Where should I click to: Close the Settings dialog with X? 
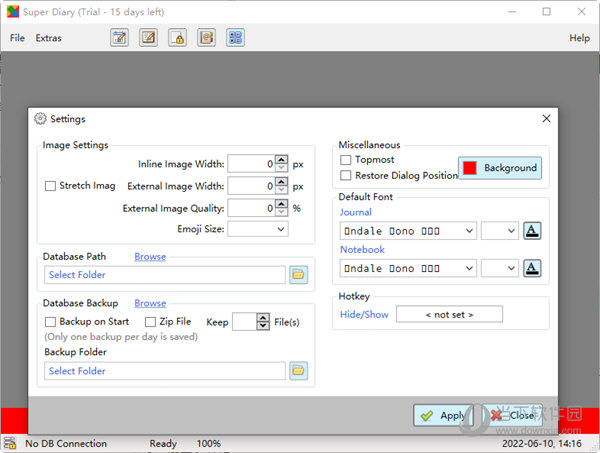tap(546, 119)
